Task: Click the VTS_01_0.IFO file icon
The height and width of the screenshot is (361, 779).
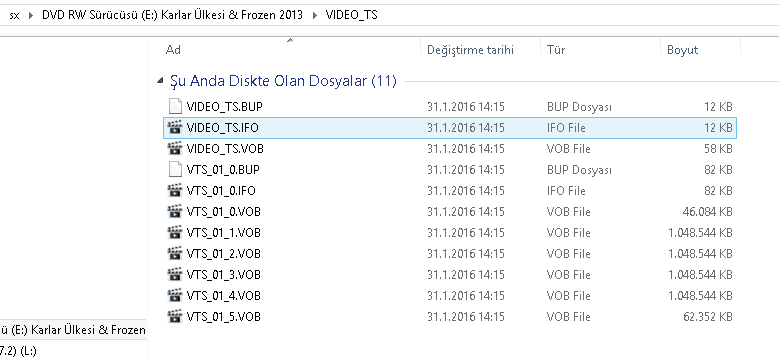Action: [x=175, y=191]
